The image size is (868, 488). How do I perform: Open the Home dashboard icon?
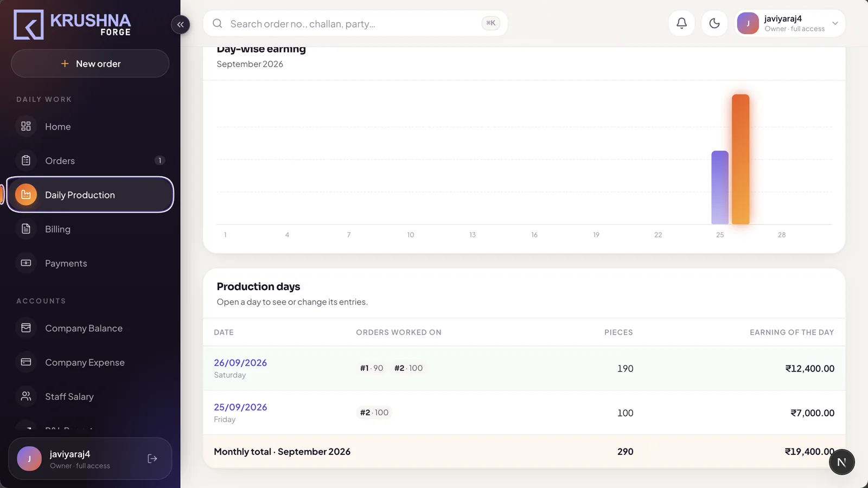26,126
